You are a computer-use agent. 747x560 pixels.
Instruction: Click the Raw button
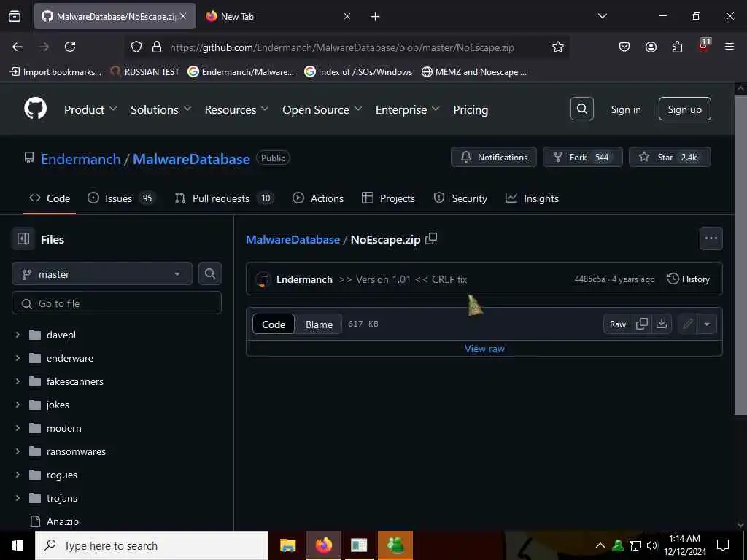tap(618, 324)
